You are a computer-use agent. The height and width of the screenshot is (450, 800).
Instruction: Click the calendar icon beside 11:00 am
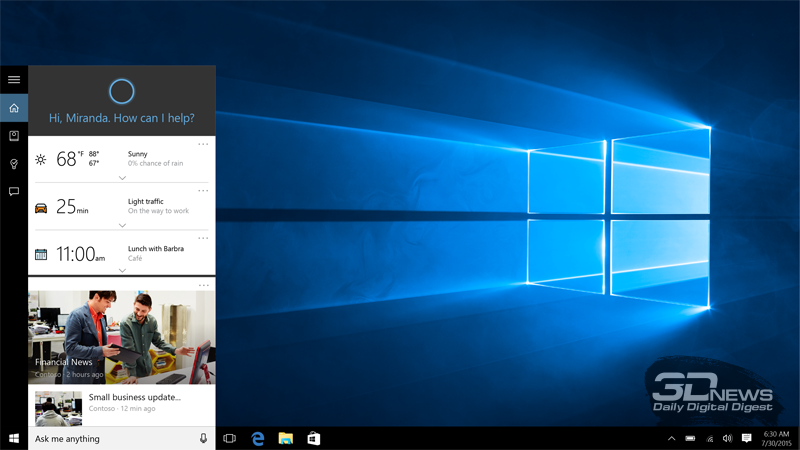41,254
